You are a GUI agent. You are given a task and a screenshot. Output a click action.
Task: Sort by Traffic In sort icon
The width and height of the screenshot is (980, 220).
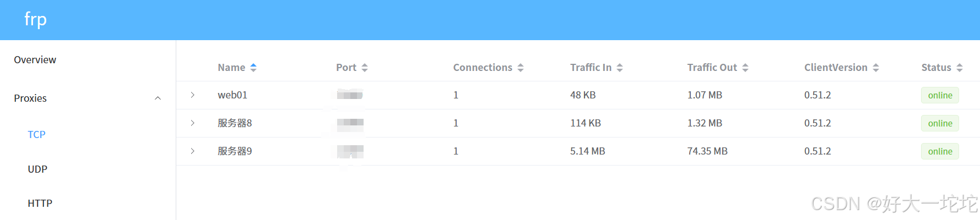[x=620, y=68]
